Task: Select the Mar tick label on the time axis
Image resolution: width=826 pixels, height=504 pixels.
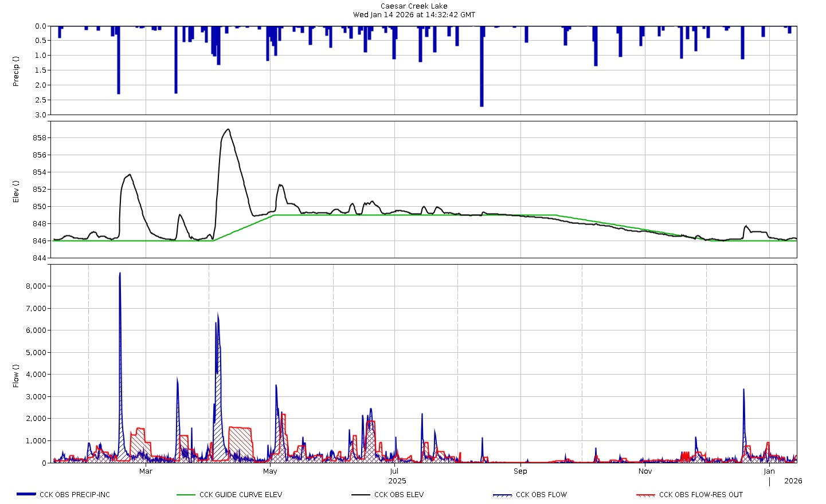Action: click(x=146, y=471)
